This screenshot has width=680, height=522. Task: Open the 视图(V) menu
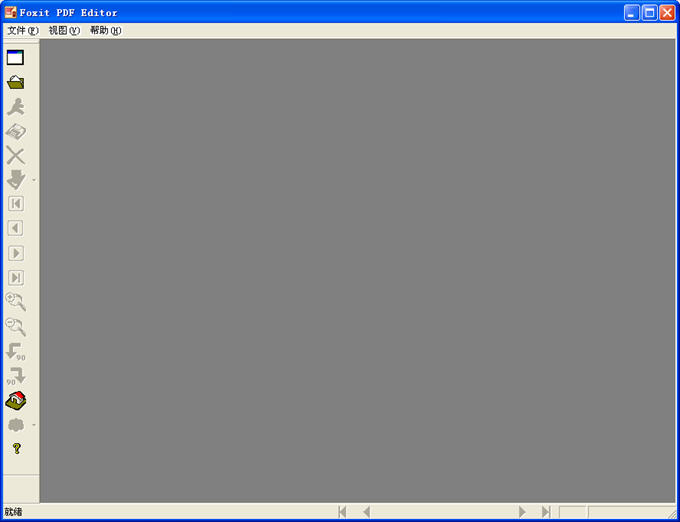[x=64, y=31]
